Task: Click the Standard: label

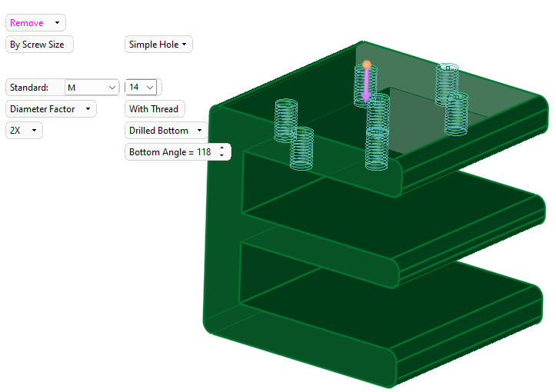Action: [x=29, y=88]
